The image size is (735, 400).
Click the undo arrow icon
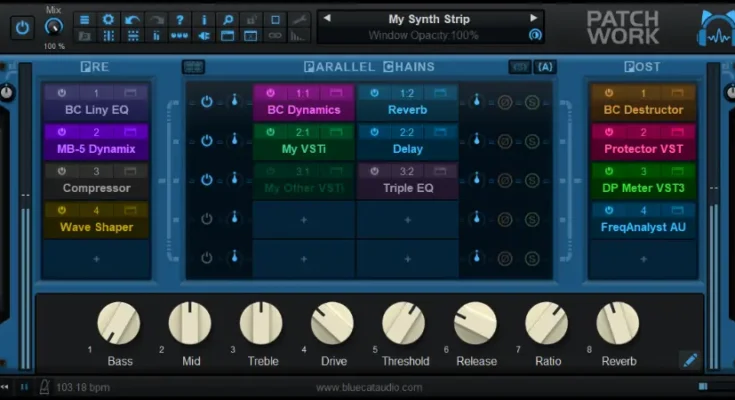pyautogui.click(x=131, y=19)
